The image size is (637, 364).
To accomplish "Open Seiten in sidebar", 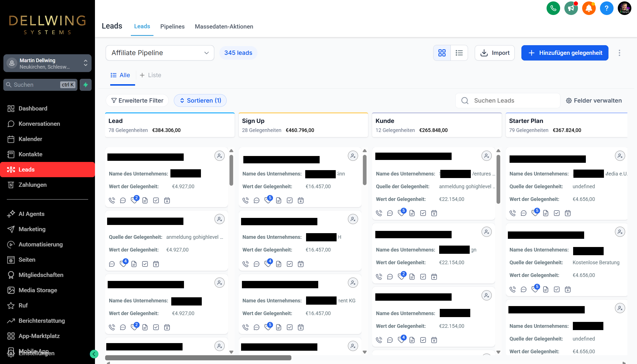I will point(47,260).
